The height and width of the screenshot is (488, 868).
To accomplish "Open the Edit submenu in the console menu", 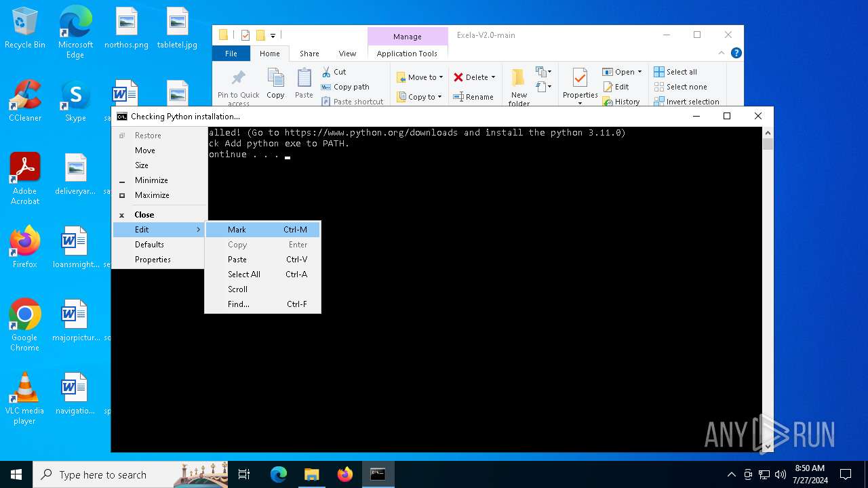I will (159, 230).
